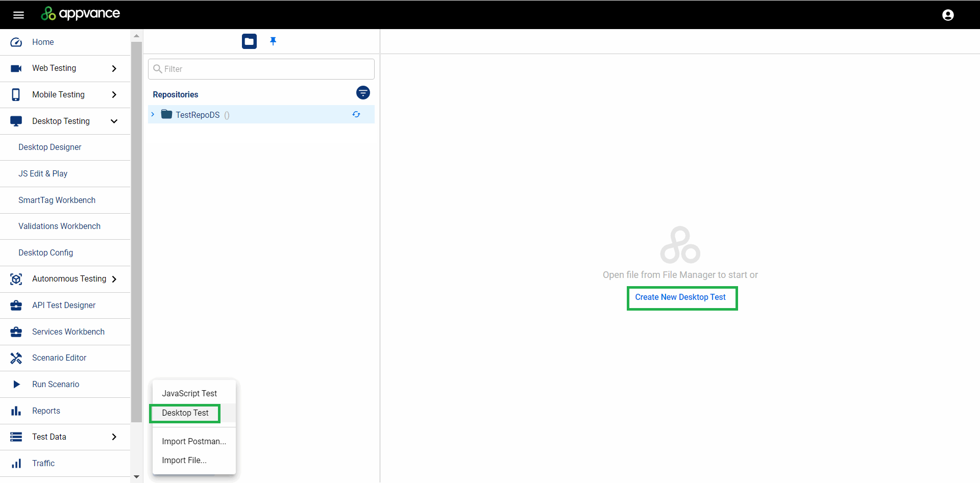
Task: Toggle the pin panel icon
Action: tap(273, 41)
